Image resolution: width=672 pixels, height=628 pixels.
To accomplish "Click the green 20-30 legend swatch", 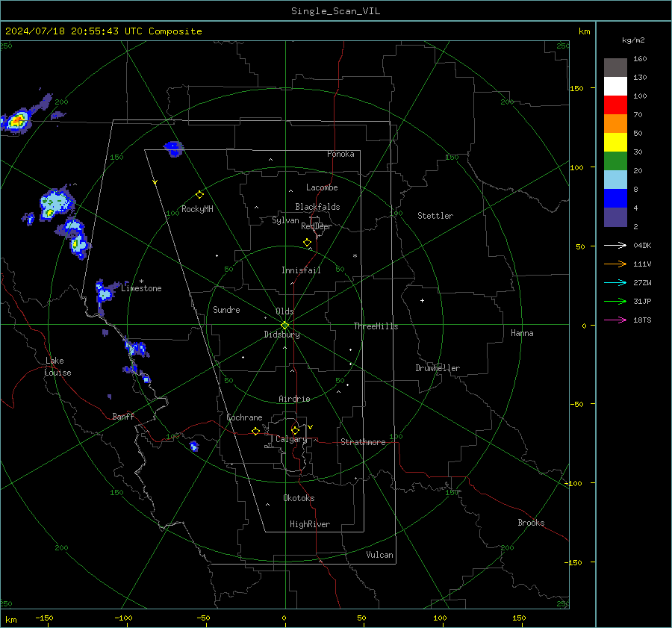I will click(615, 161).
